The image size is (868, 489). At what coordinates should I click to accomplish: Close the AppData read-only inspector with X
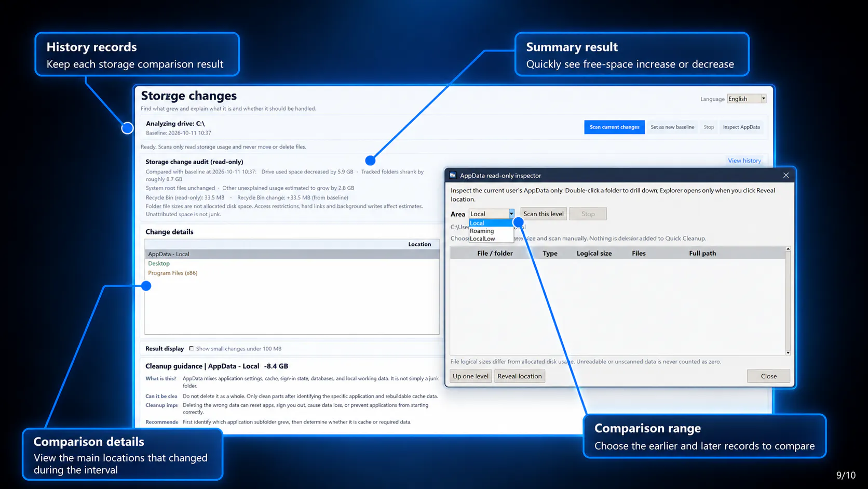click(786, 176)
